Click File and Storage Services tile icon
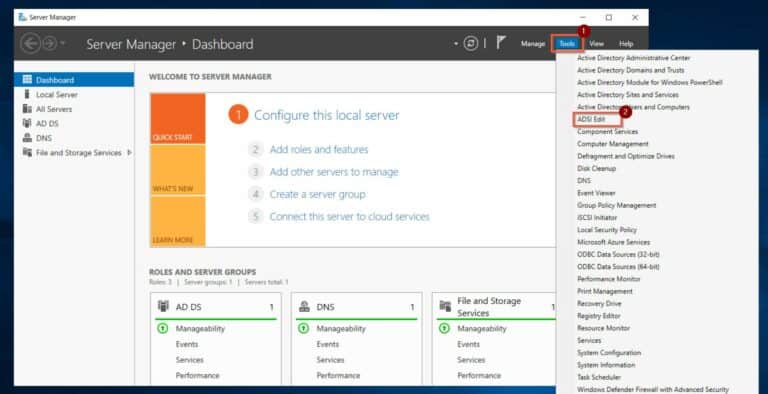The height and width of the screenshot is (394, 768). pos(445,306)
